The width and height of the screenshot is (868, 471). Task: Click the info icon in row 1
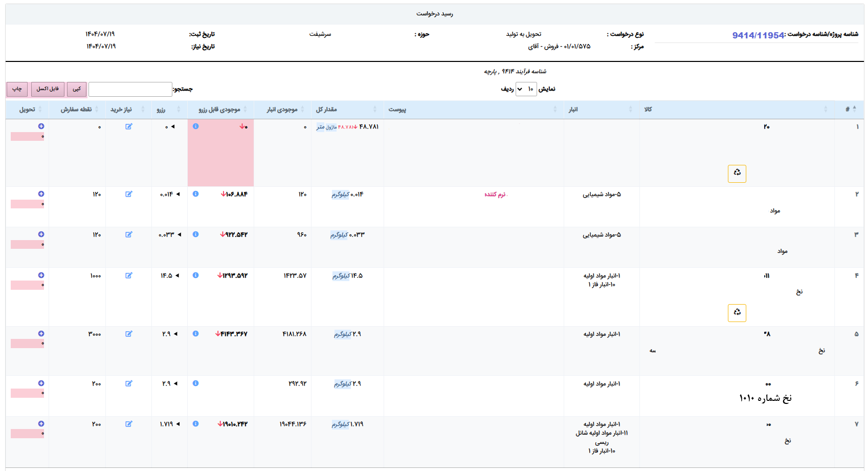195,126
